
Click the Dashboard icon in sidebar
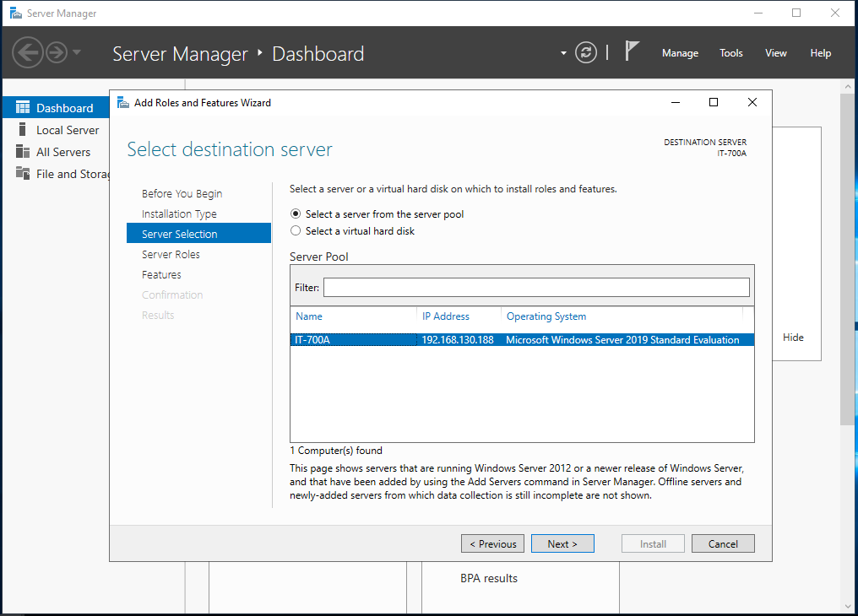click(x=23, y=108)
